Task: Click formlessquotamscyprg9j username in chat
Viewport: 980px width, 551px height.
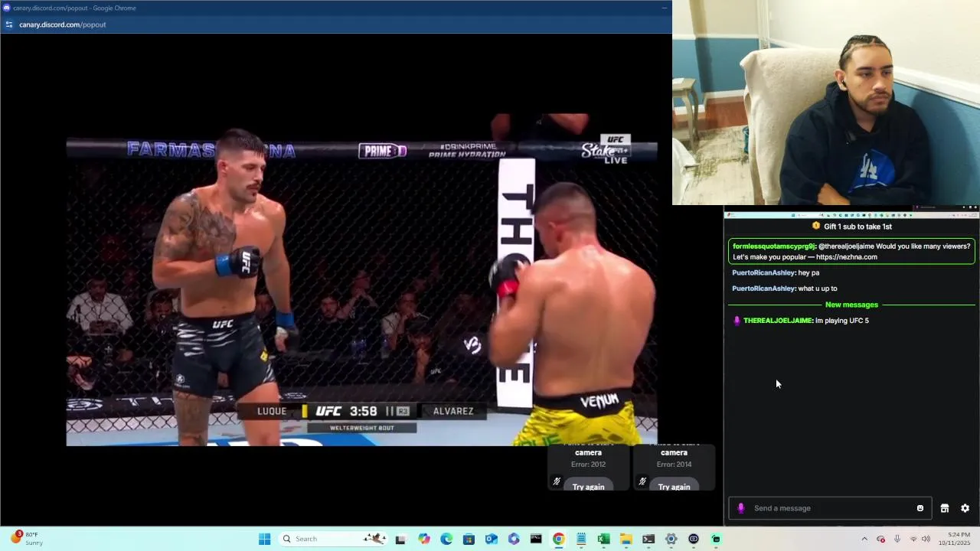Action: (774, 246)
